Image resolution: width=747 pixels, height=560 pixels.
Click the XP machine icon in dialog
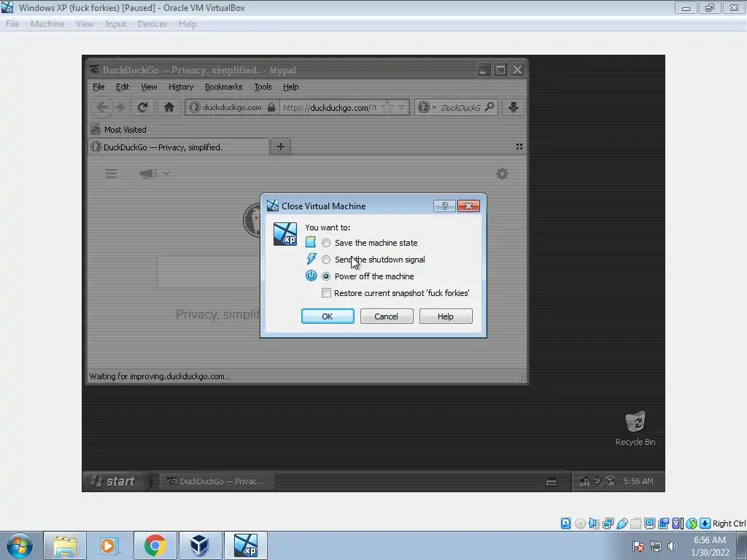tap(285, 234)
